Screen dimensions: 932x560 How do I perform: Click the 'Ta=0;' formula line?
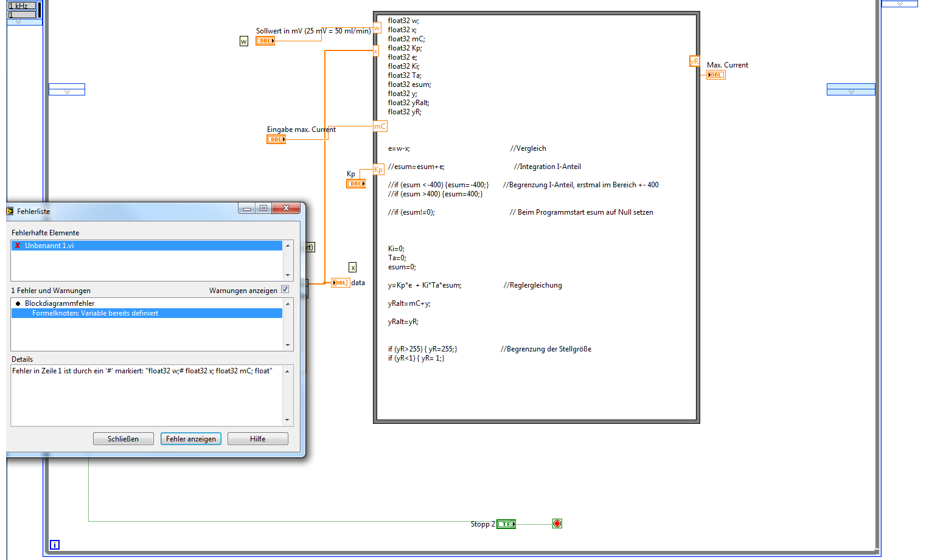point(397,258)
